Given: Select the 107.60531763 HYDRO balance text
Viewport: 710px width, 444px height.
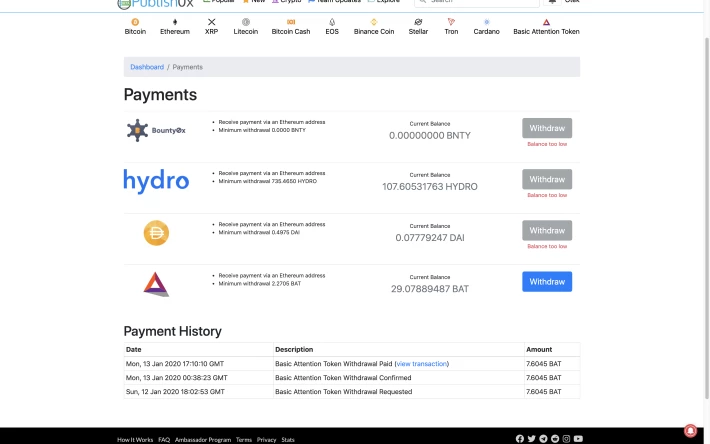Looking at the screenshot, I should coord(430,186).
